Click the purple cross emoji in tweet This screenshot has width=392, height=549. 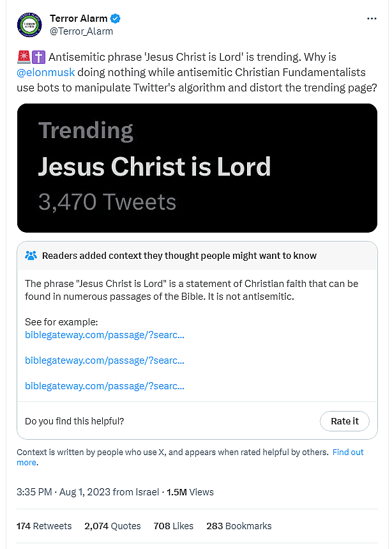[x=37, y=57]
